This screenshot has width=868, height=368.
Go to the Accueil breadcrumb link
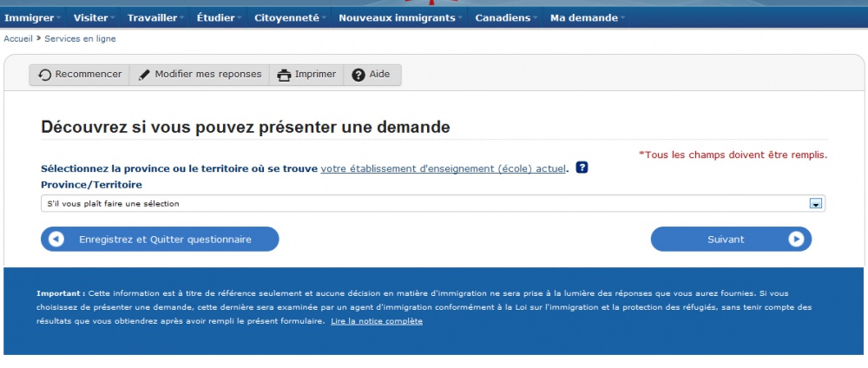coord(18,39)
